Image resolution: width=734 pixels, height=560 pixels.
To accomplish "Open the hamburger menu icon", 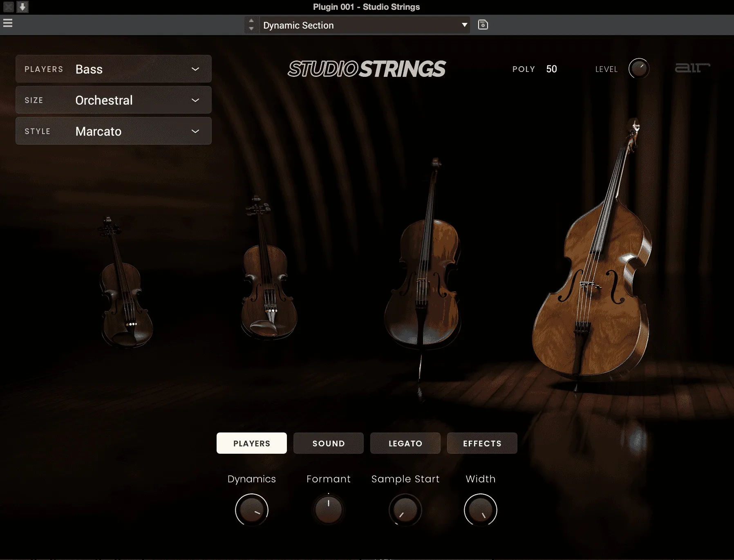I will coord(8,23).
